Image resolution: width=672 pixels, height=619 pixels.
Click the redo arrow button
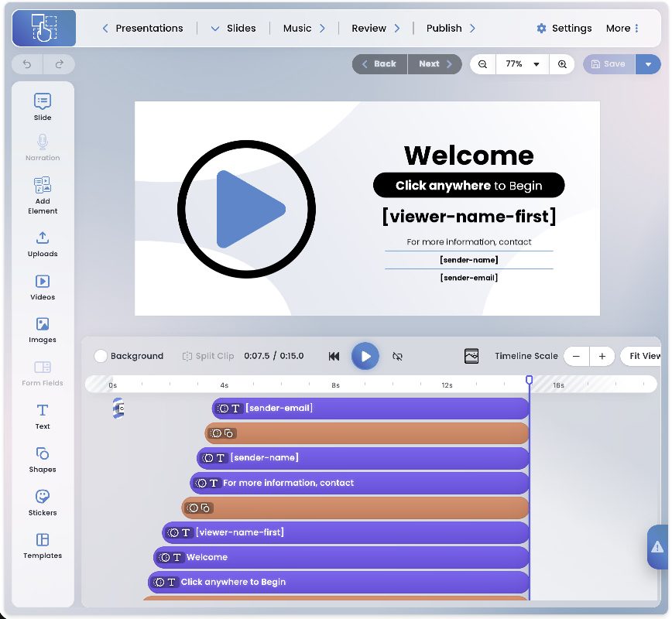click(59, 63)
